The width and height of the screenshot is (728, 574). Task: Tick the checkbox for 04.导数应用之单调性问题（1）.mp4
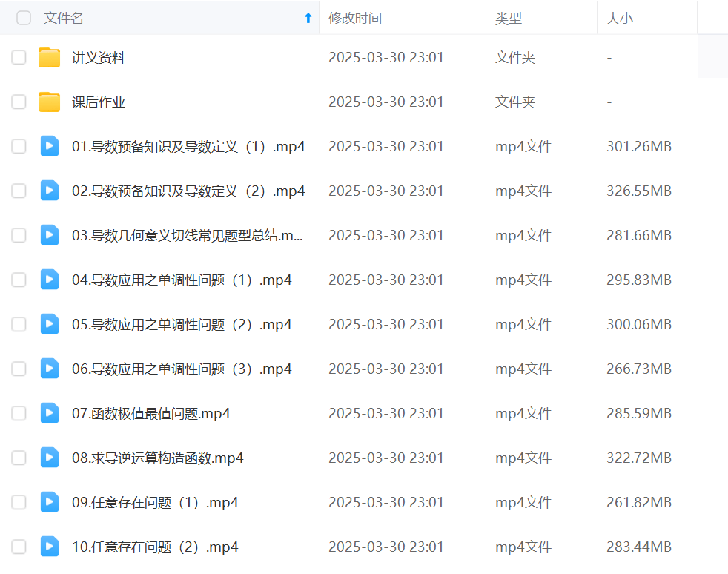19,280
